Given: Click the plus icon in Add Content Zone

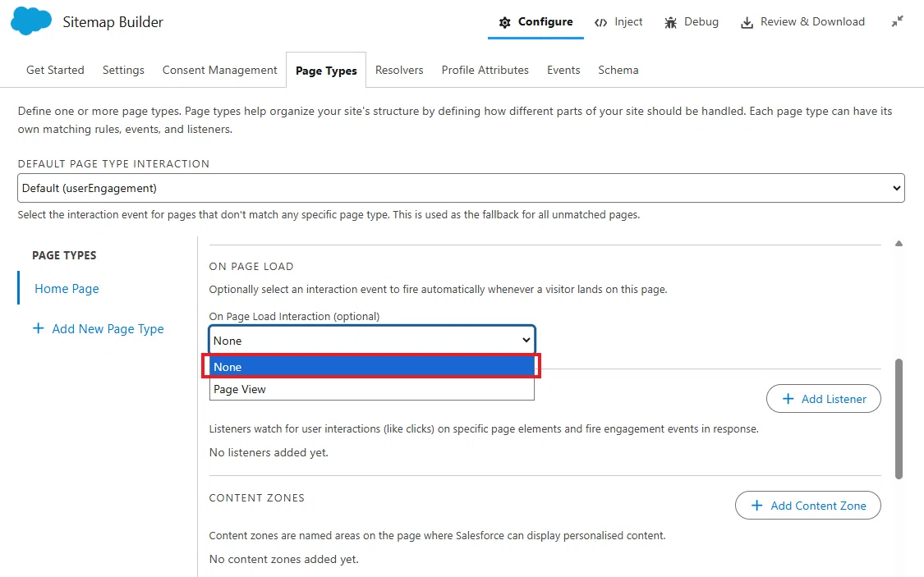Looking at the screenshot, I should pyautogui.click(x=757, y=506).
